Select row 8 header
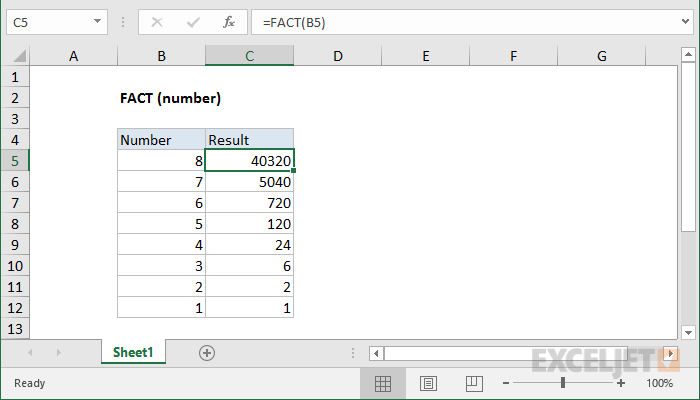 point(15,224)
